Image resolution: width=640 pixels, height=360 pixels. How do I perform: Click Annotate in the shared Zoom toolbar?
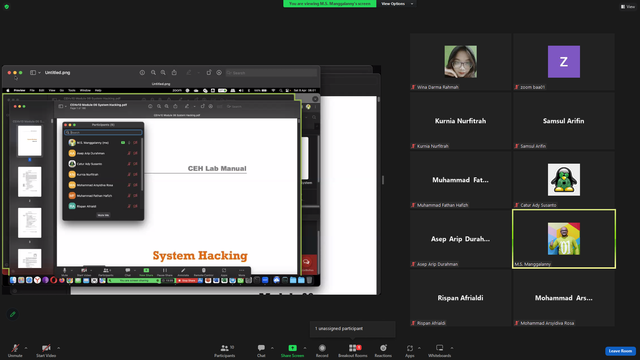pyautogui.click(x=183, y=272)
